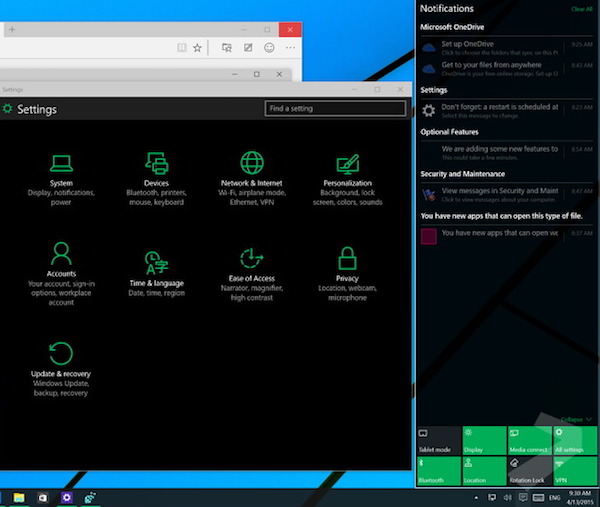Click Clear All notifications link
The width and height of the screenshot is (600, 507).
point(582,9)
